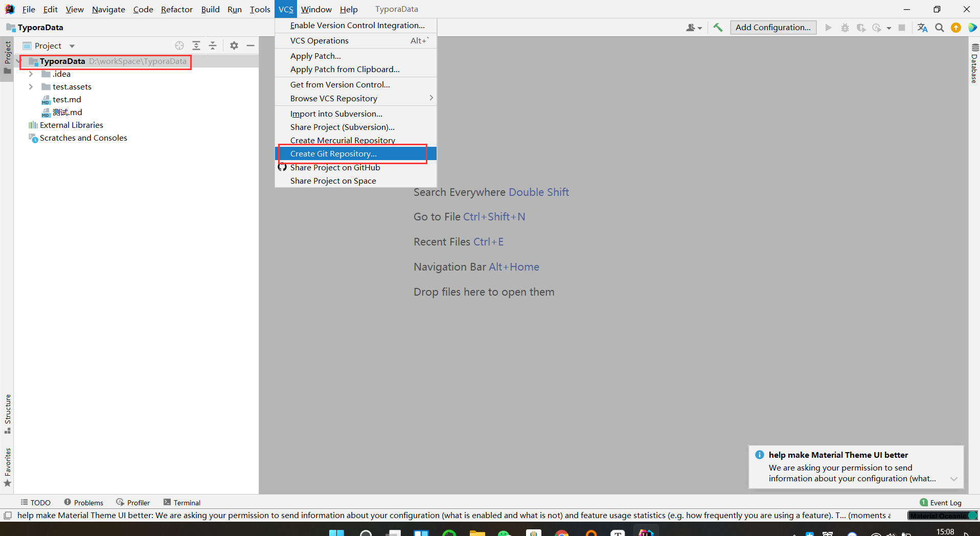The width and height of the screenshot is (980, 536).
Task: Open the Profiler tool window
Action: tap(133, 503)
